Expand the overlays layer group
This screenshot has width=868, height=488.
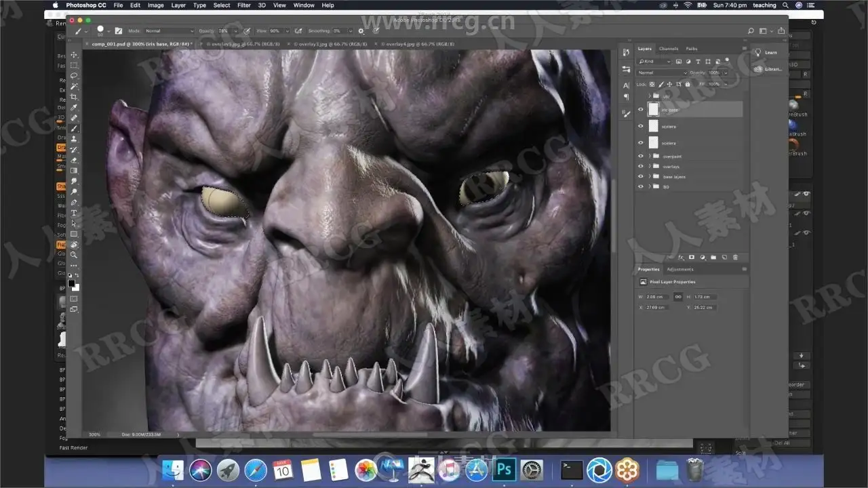(649, 167)
